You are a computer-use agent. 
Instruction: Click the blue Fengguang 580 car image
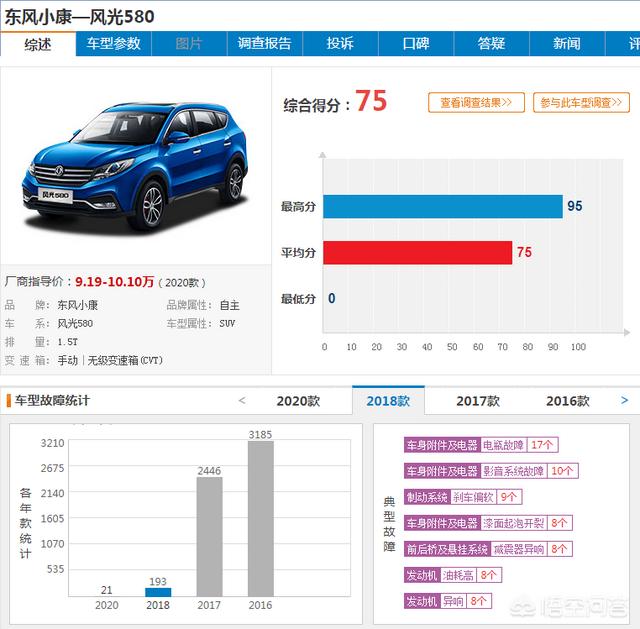coord(136,167)
